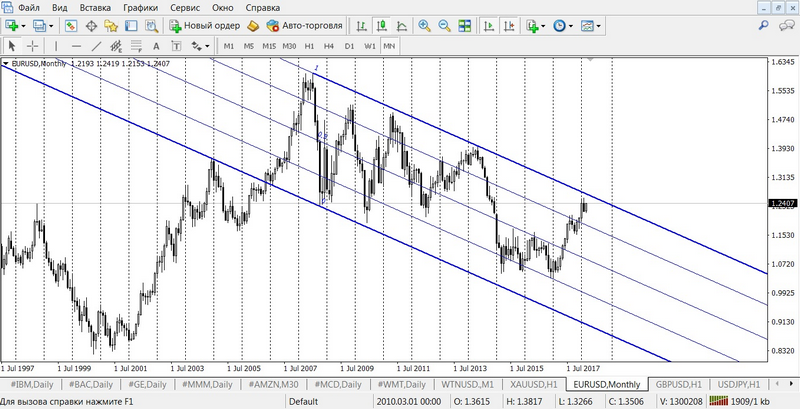Expand the new chart dropdown arrow
Image resolution: width=800 pixels, height=409 pixels.
(24, 25)
